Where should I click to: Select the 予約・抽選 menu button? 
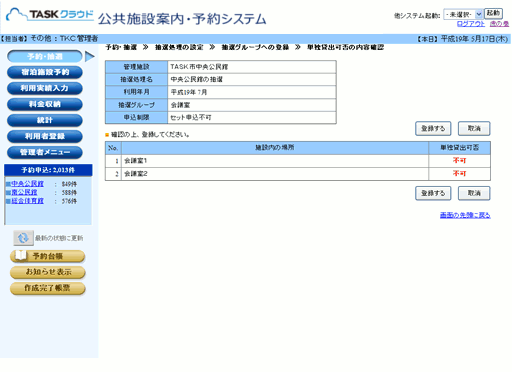tap(45, 56)
